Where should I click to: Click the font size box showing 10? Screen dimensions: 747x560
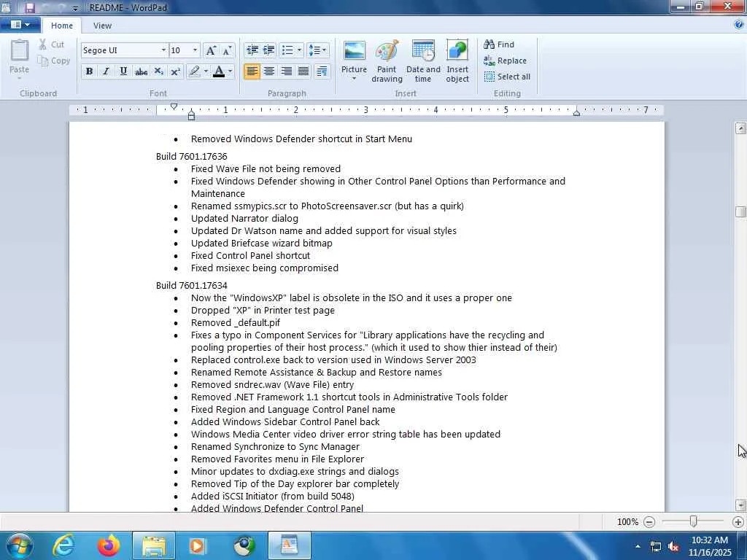coord(179,50)
